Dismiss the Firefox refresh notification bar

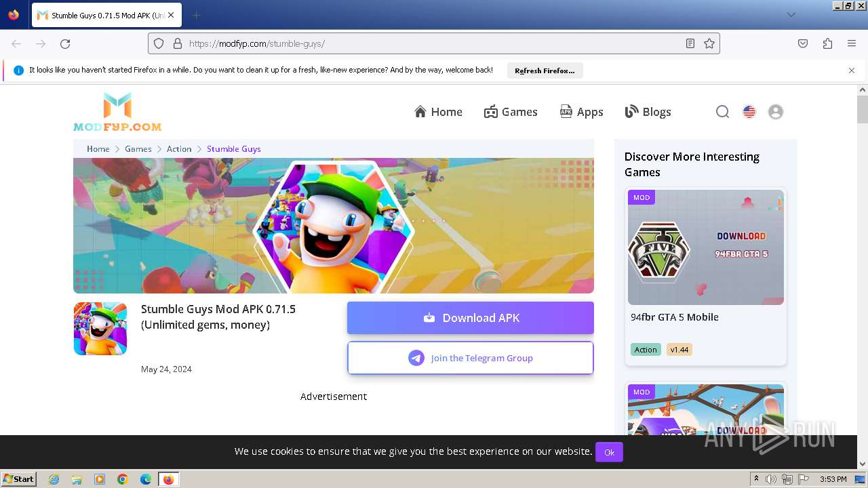click(x=852, y=70)
